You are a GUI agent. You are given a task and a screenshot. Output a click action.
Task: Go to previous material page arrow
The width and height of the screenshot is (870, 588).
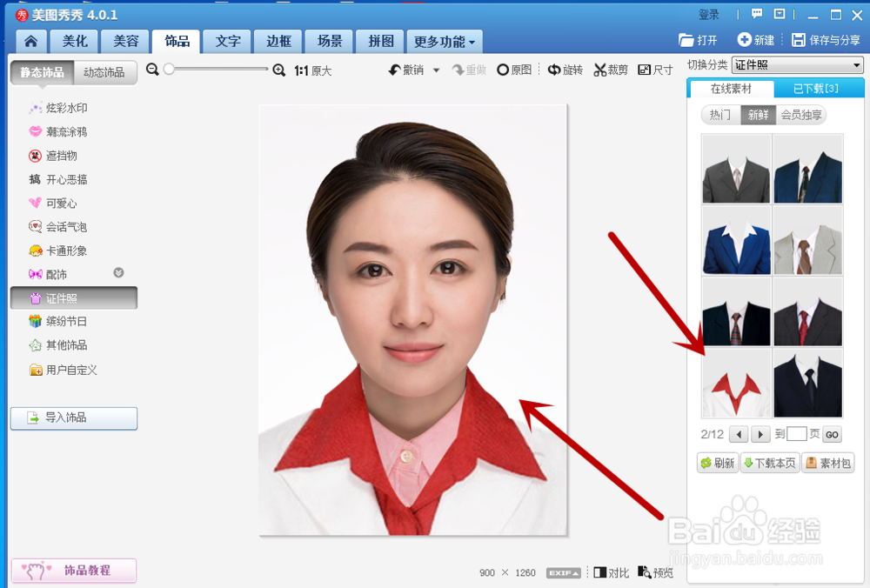739,434
